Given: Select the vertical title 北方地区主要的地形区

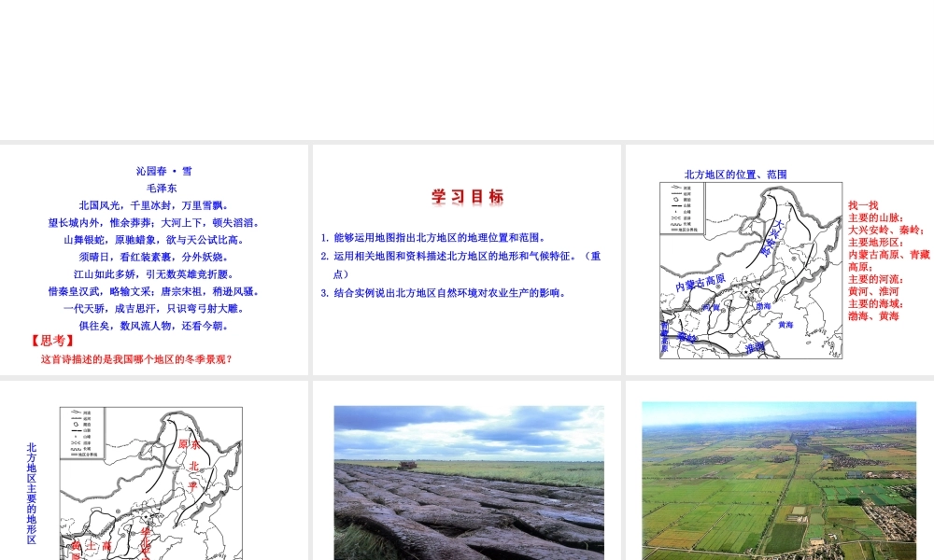Looking at the screenshot, I should pyautogui.click(x=32, y=494).
